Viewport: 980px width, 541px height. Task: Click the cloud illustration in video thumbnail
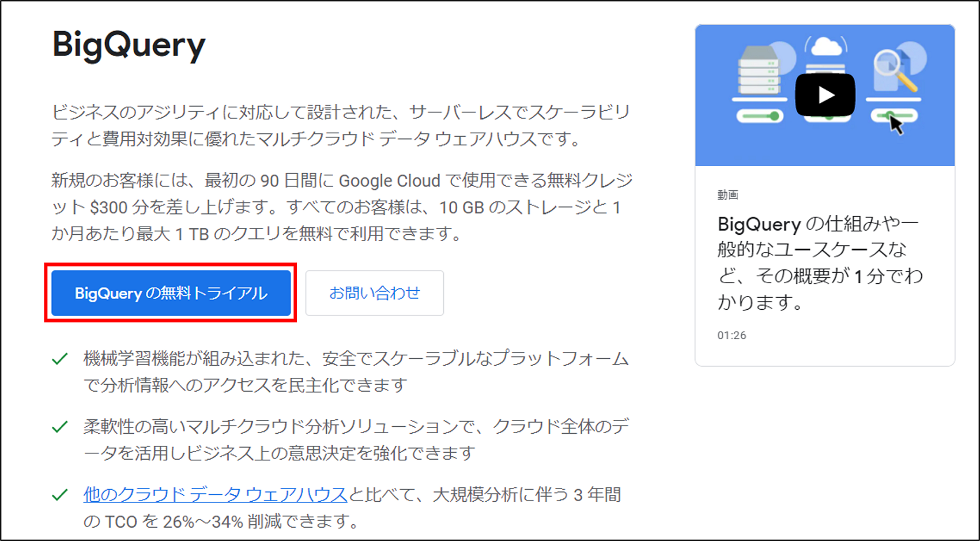pyautogui.click(x=826, y=46)
